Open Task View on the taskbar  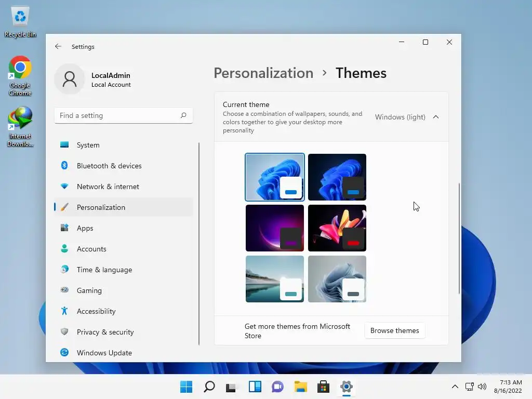231,387
